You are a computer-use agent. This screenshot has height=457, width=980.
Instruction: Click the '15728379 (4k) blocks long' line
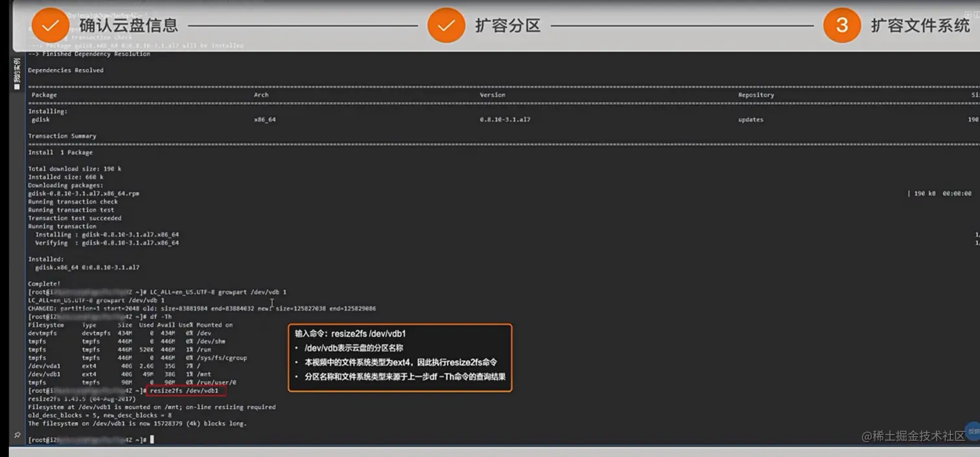click(x=137, y=423)
